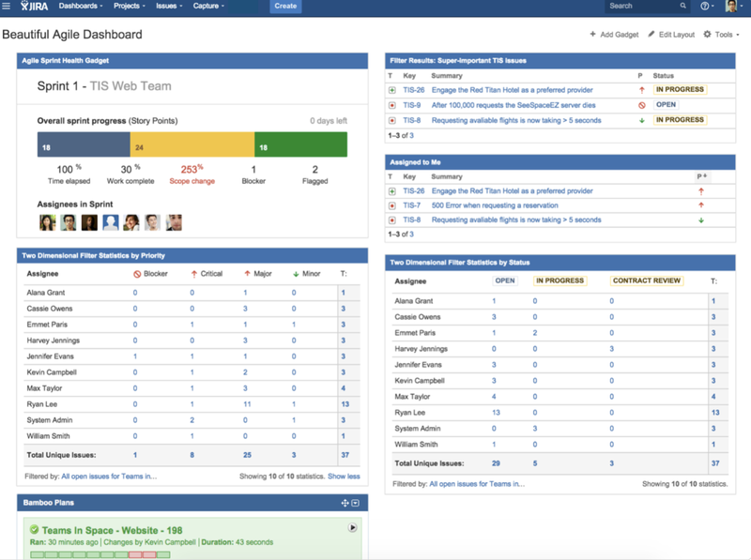Click the IN PROGRESS header in Status stats
751x560 pixels.
pos(559,281)
